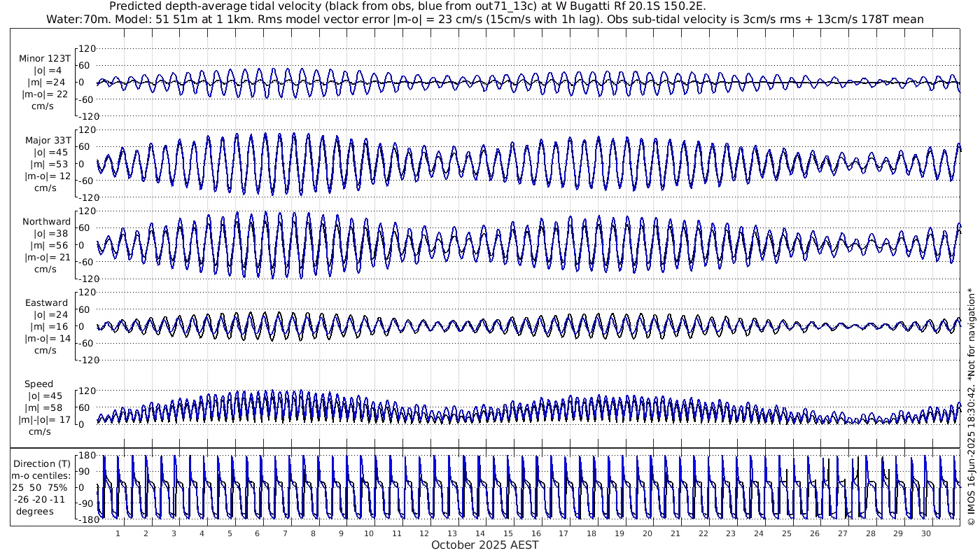The height and width of the screenshot is (560, 980).
Task: Select day 30 on the date axis
Action: tap(925, 533)
